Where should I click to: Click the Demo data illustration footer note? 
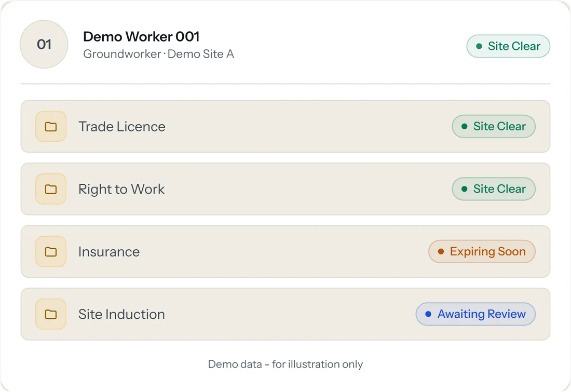[285, 364]
